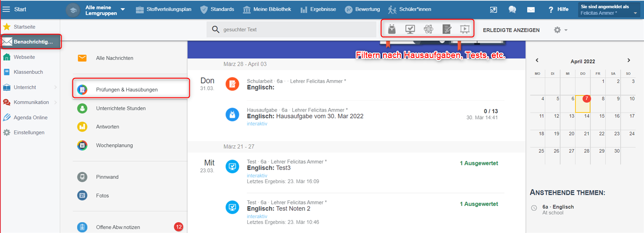Open the hamburger Start menu
644x233 pixels.
[6, 10]
